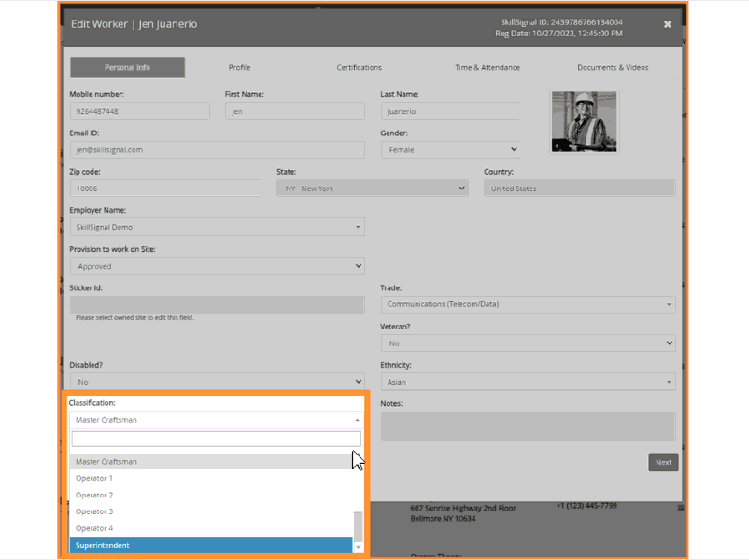Click the classification list scrollbar thumb
The height and width of the screenshot is (560, 749).
(x=358, y=526)
